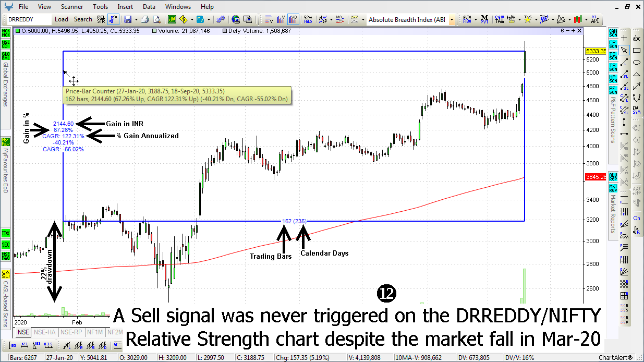Open the Market Reports side panel
This screenshot has height=362, width=644.
[x=613, y=214]
